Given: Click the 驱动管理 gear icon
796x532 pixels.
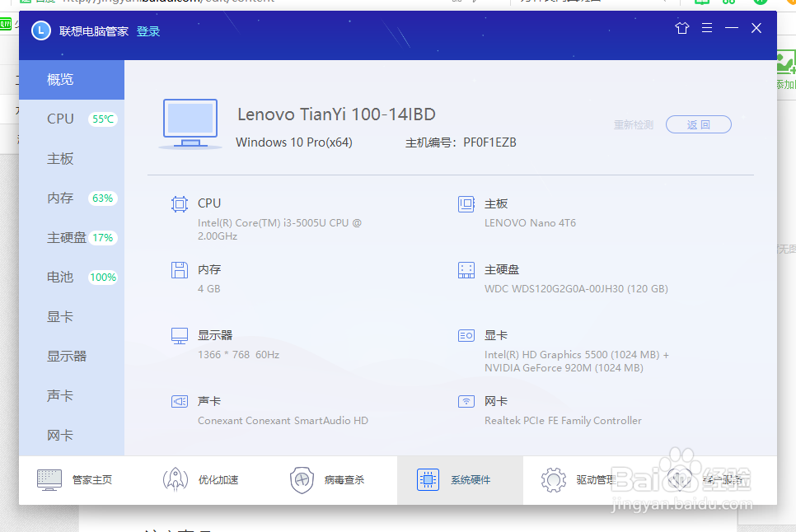Looking at the screenshot, I should tap(554, 480).
